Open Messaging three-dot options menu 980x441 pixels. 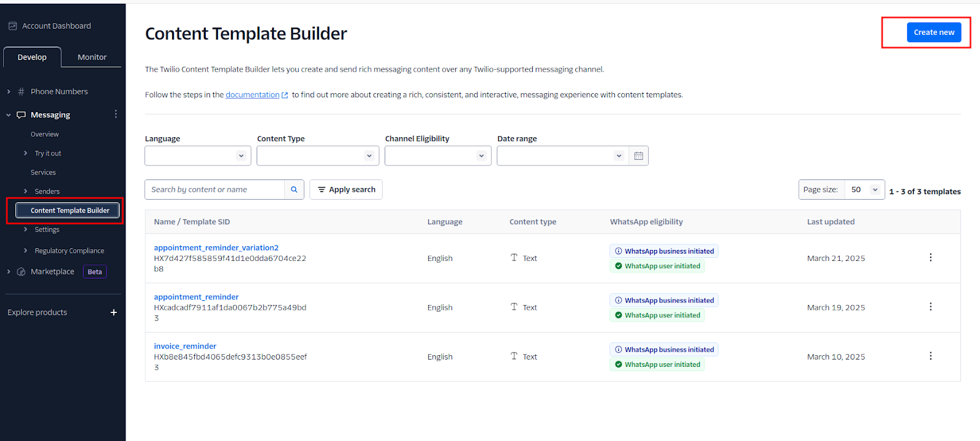coord(116,115)
